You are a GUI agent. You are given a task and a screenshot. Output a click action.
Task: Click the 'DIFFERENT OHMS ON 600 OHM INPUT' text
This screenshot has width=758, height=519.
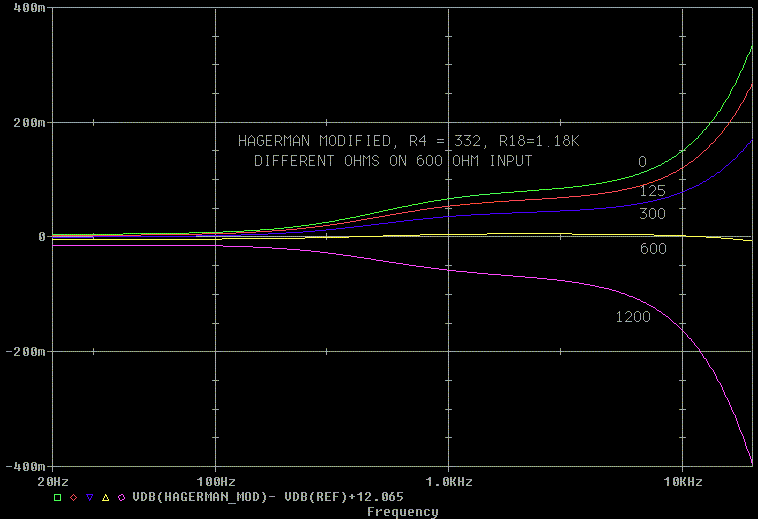[x=392, y=160]
